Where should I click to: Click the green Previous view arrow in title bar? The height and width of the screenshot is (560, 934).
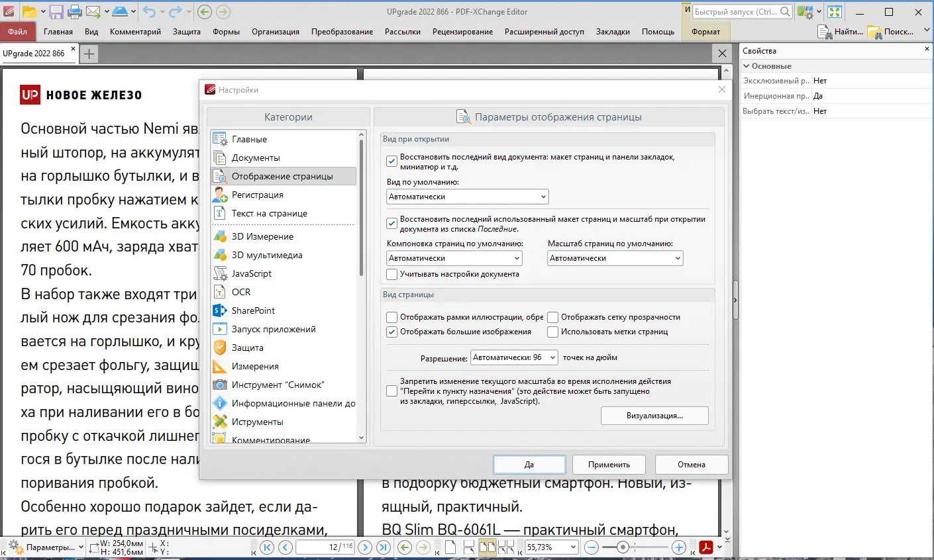pos(205,11)
